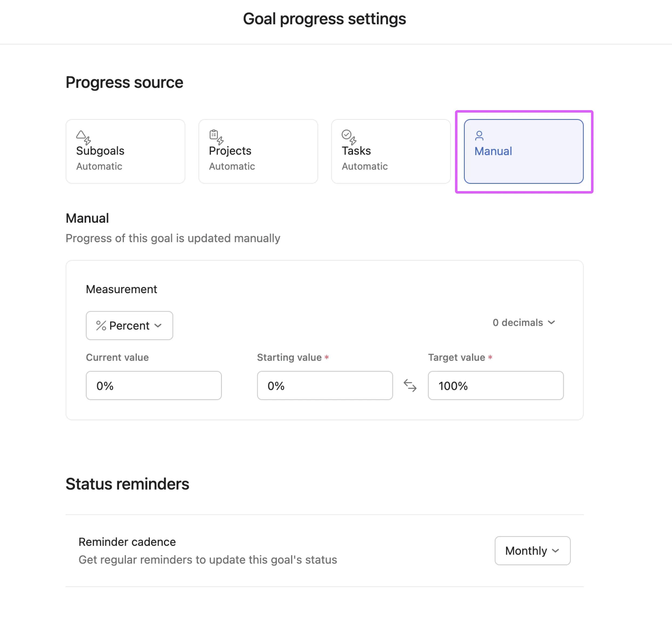Click the swap starting and target values arrows
Viewport: 672px width, 626px height.
[x=410, y=385]
